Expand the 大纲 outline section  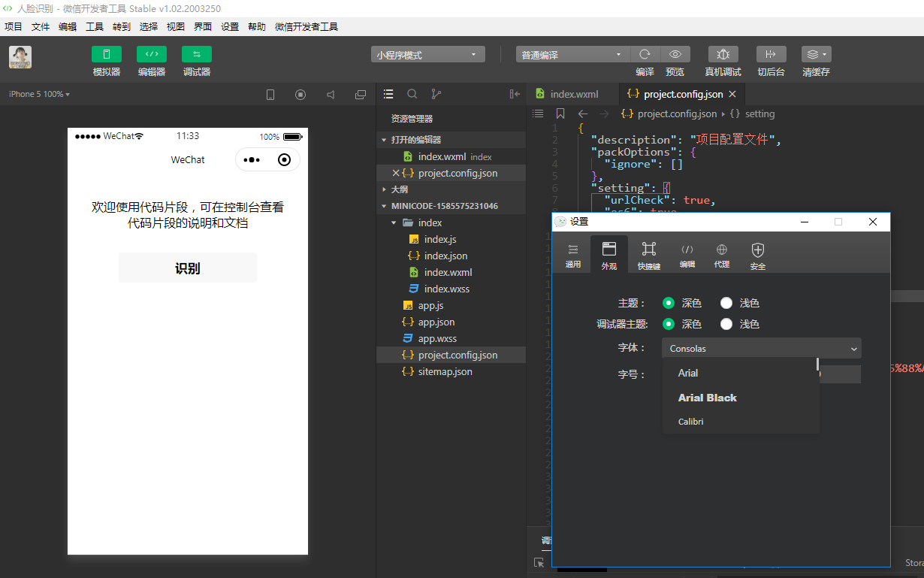[451, 189]
